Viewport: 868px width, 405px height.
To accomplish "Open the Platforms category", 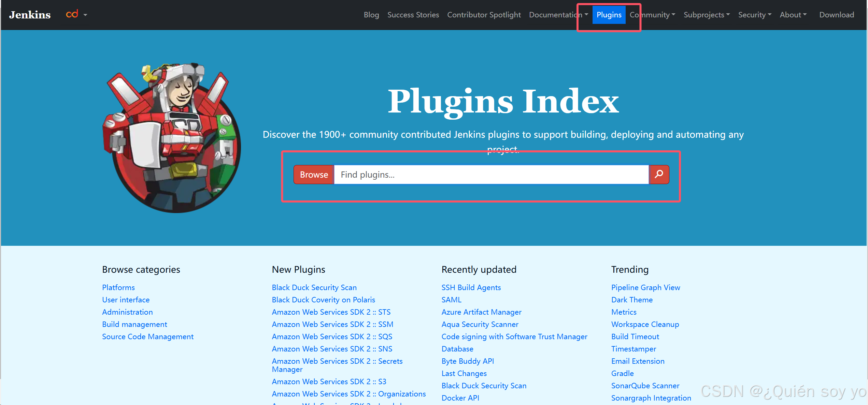I will 118,287.
